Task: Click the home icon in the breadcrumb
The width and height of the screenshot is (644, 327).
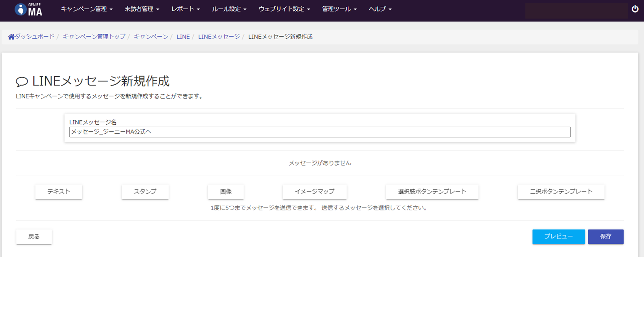Action: pyautogui.click(x=11, y=37)
